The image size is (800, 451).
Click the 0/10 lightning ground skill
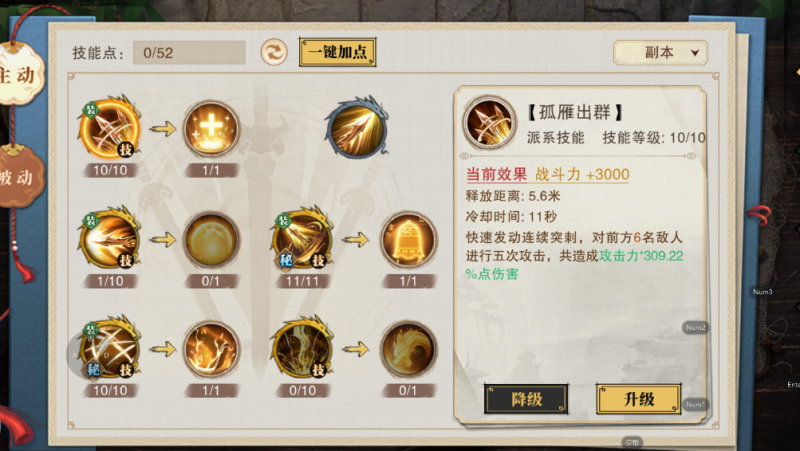[303, 348]
